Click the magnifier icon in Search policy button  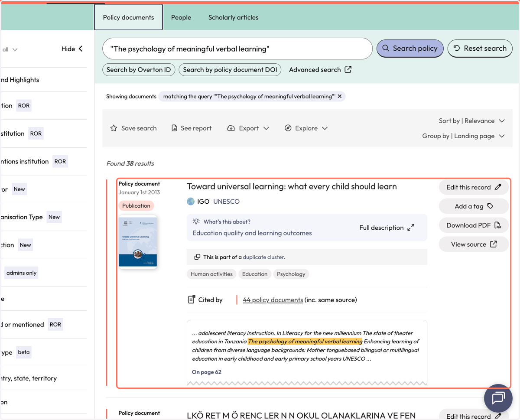(386, 48)
